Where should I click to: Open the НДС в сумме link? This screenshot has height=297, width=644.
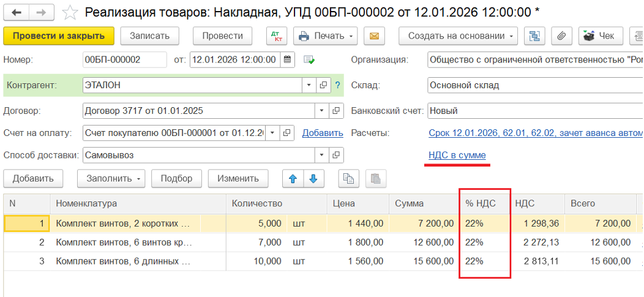457,156
